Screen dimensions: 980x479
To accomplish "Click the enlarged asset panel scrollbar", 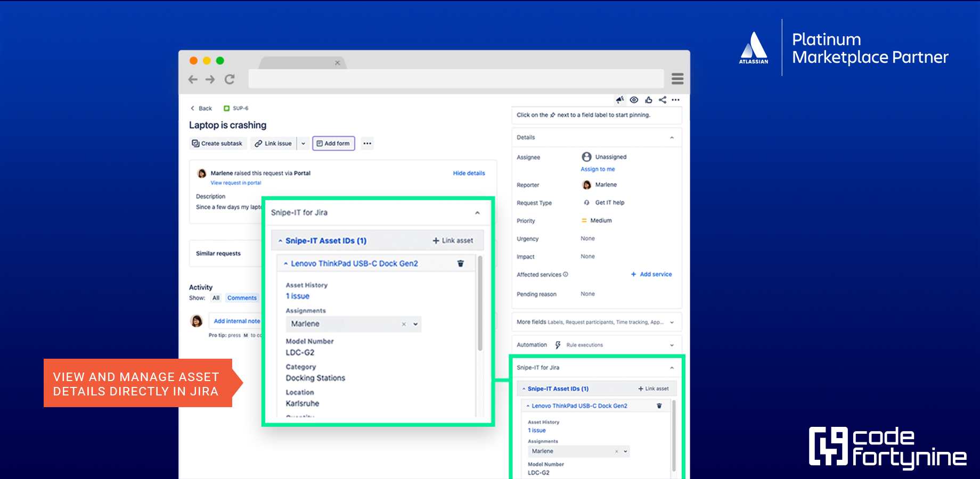I will [480, 303].
